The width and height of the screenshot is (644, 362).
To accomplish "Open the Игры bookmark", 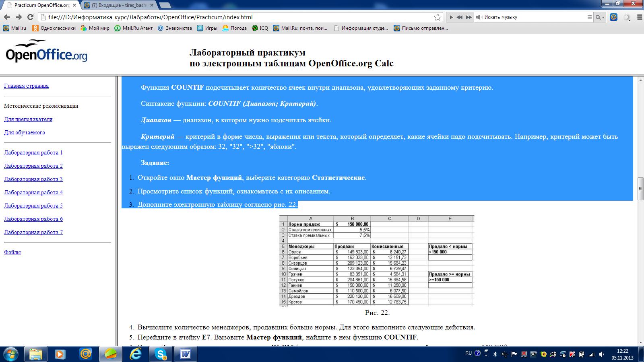I will (207, 28).
